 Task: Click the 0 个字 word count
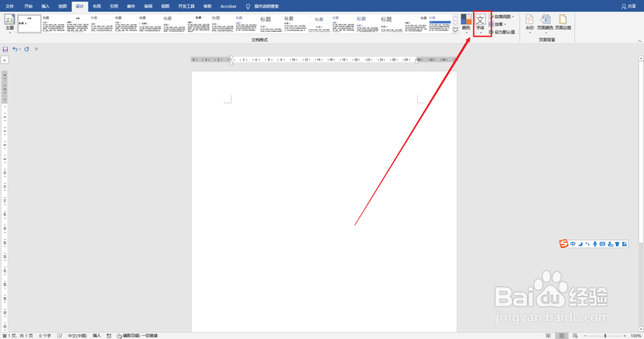click(45, 336)
